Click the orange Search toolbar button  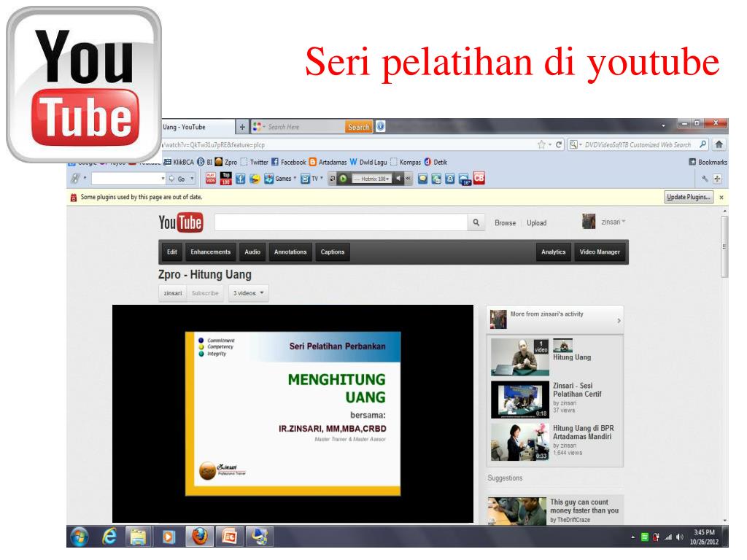(x=358, y=127)
